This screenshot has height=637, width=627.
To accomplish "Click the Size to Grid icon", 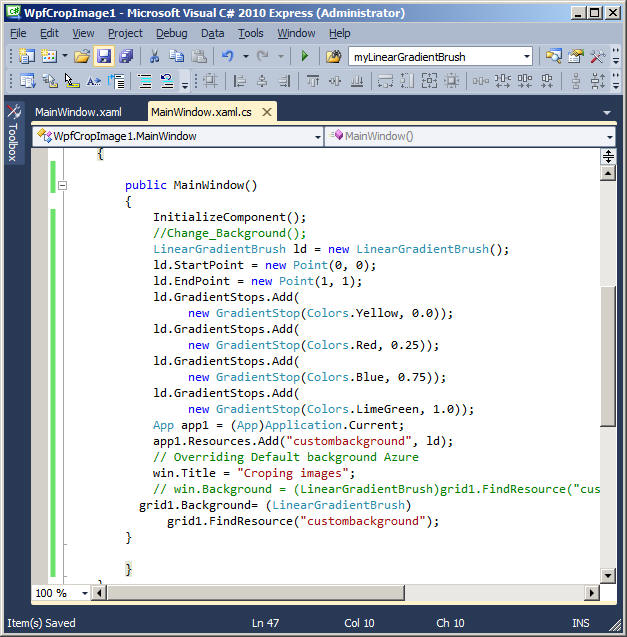I will tap(451, 81).
